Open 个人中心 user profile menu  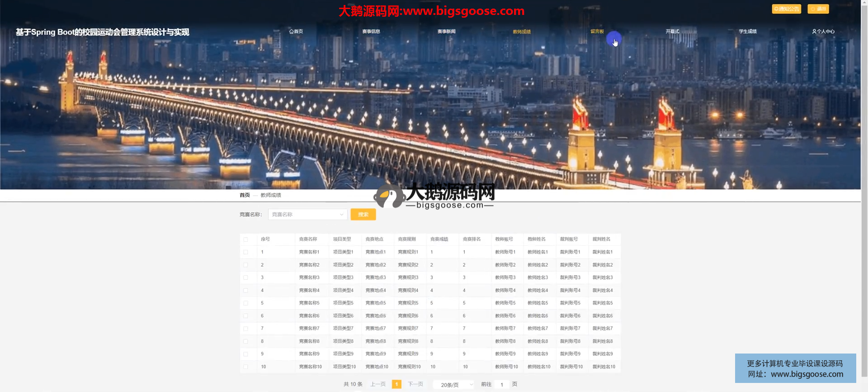point(823,32)
